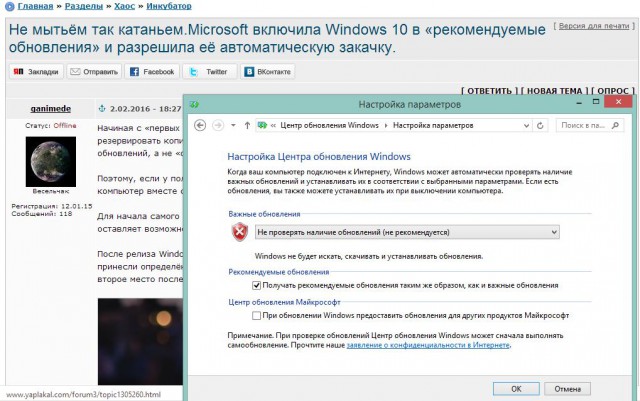Open the Инкубатор breadcrumb link
Viewport: 640px width, 401px height.
coord(169,6)
